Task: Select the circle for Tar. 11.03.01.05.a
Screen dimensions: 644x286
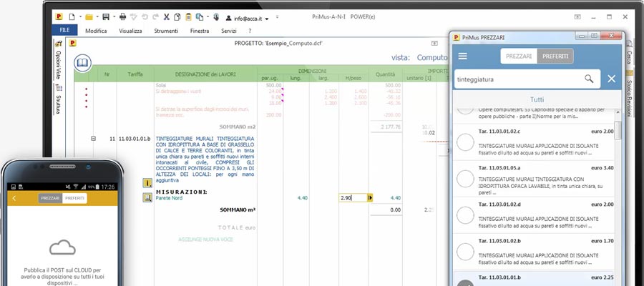Action: click(x=465, y=179)
